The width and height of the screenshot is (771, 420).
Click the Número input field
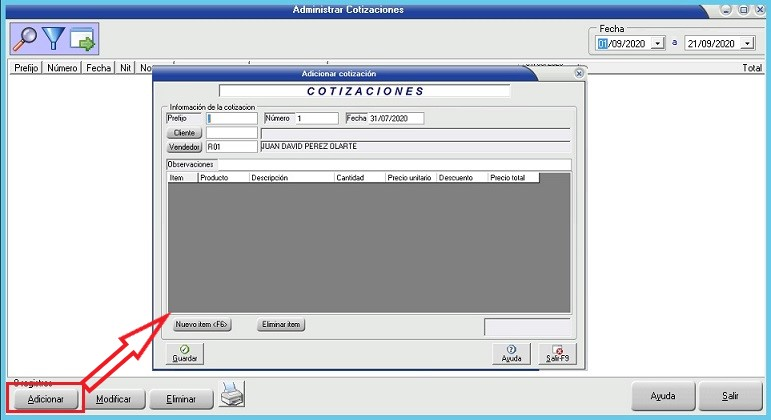(316, 118)
